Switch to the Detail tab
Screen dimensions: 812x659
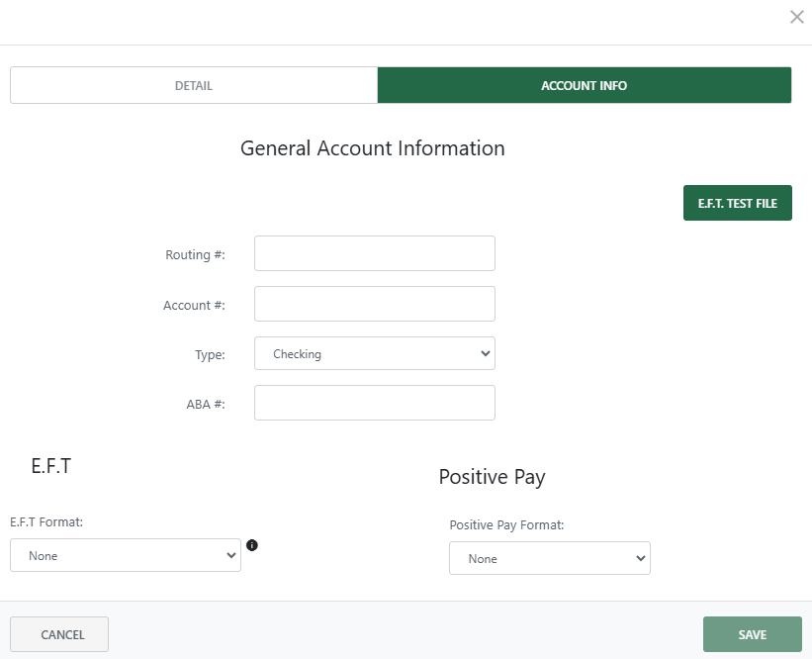tap(194, 85)
